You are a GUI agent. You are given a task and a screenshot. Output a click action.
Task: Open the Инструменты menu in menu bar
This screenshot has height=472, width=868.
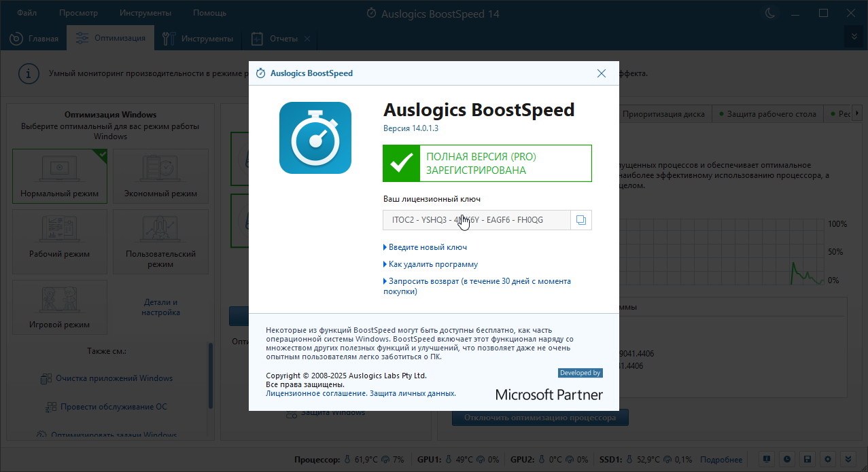point(145,13)
